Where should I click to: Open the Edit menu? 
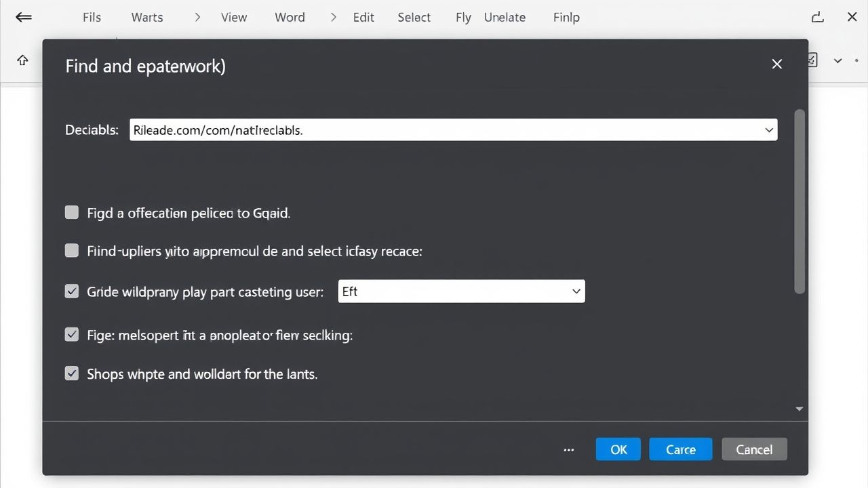(x=363, y=18)
